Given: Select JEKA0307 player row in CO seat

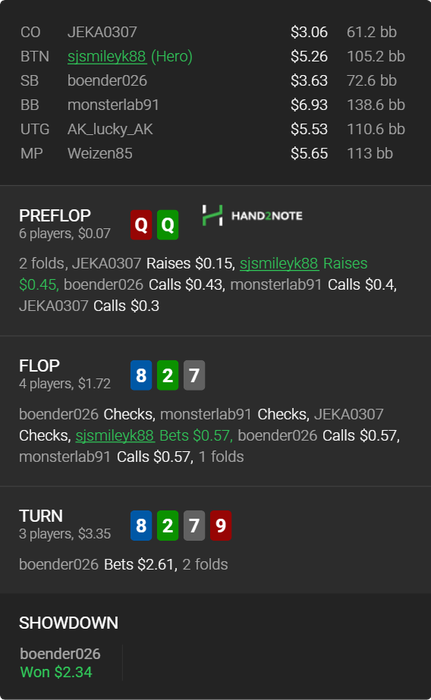Looking at the screenshot, I should click(x=213, y=32).
